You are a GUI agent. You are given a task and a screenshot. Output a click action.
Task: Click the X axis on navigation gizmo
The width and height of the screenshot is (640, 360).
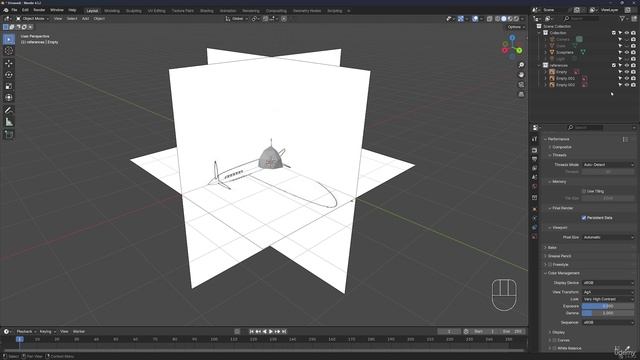click(x=505, y=50)
